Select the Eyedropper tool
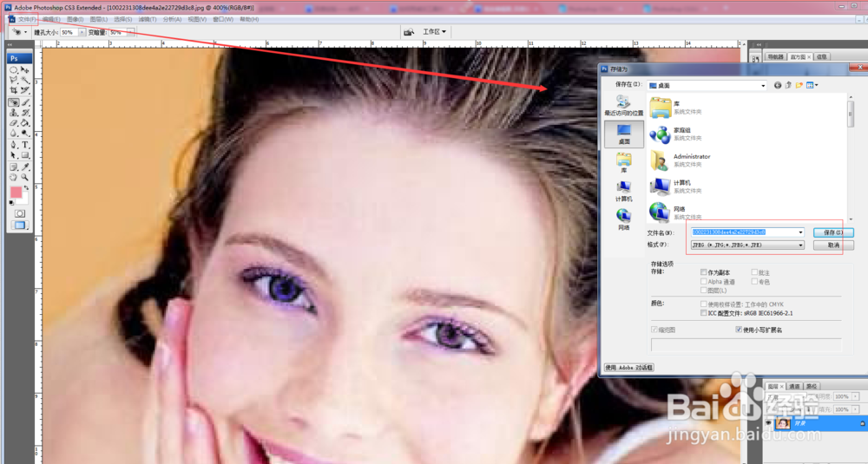 (25, 167)
